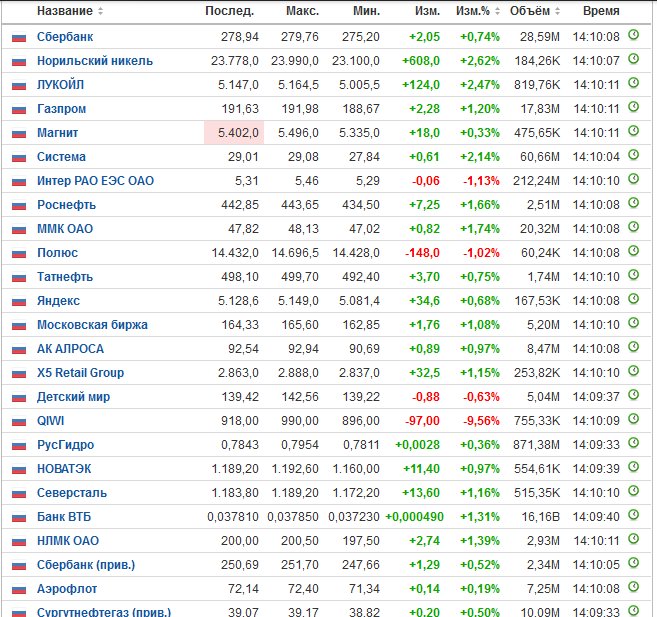Open the Северсталь stock link
Screen dimensions: 657x617
pos(72,493)
